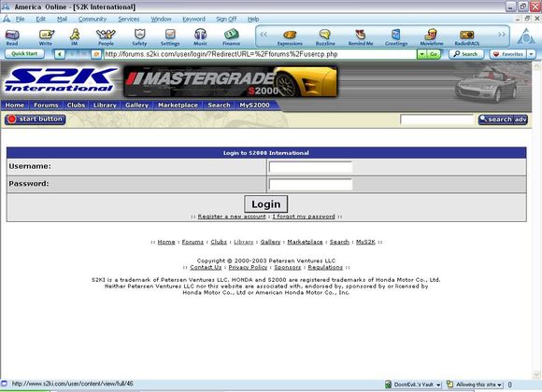Open the Radio@AOL icon
The image size is (542, 392).
point(467,37)
